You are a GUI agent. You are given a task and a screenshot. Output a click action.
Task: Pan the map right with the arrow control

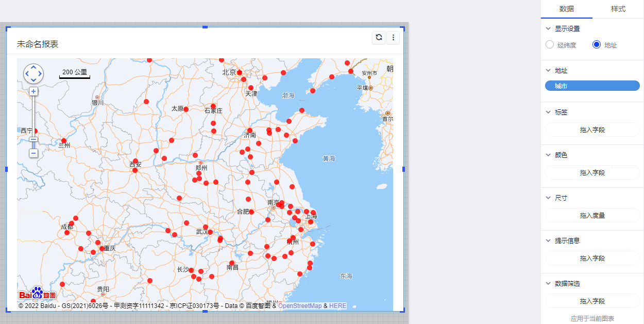click(x=40, y=74)
